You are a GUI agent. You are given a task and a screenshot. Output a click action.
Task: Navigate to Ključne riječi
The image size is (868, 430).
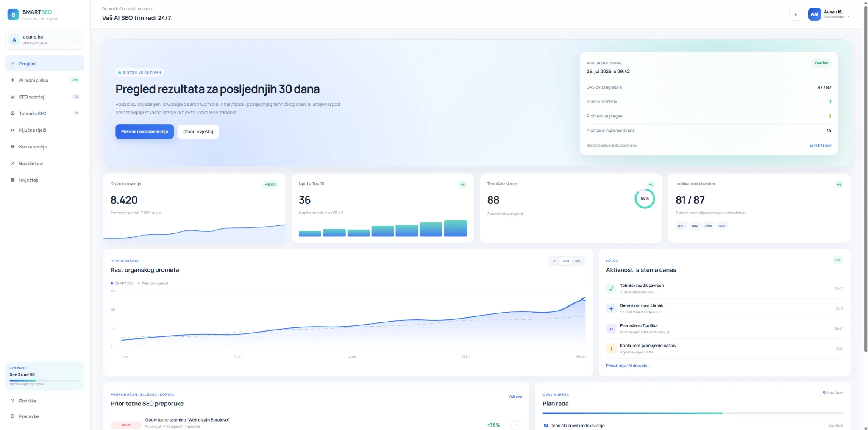45,130
